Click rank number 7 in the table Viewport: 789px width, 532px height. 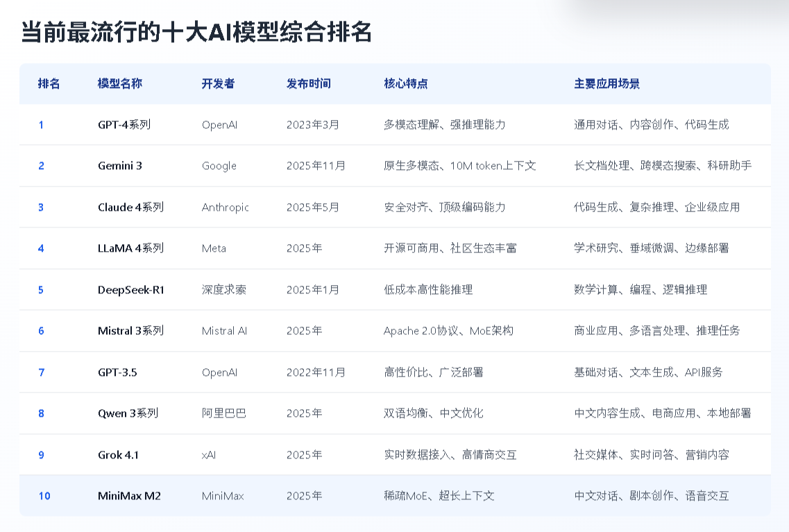(x=41, y=372)
